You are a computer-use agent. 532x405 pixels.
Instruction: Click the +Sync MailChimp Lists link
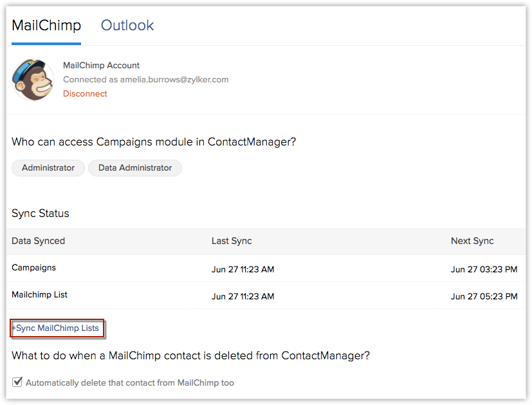pos(55,328)
